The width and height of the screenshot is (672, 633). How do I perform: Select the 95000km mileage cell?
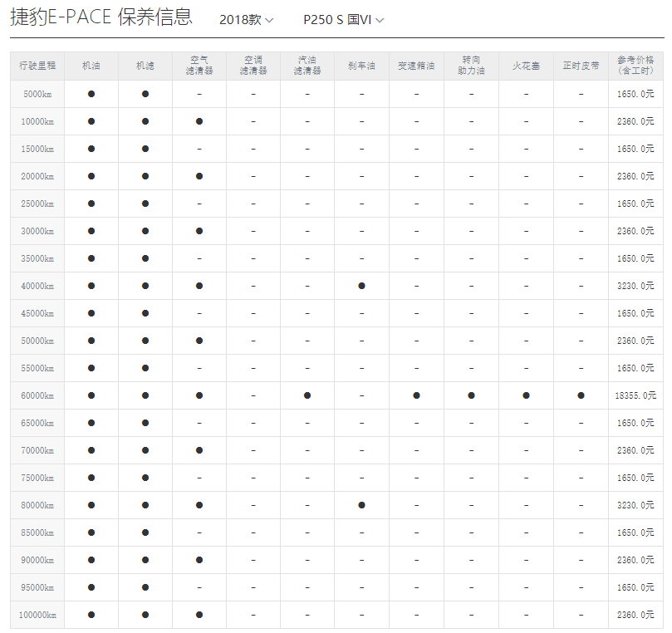point(37,587)
